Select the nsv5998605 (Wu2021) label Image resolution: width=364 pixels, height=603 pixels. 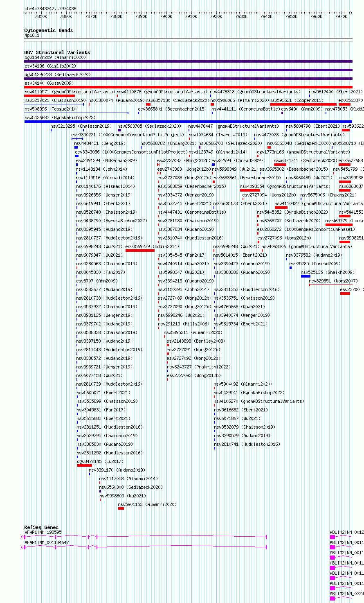pos(123,496)
